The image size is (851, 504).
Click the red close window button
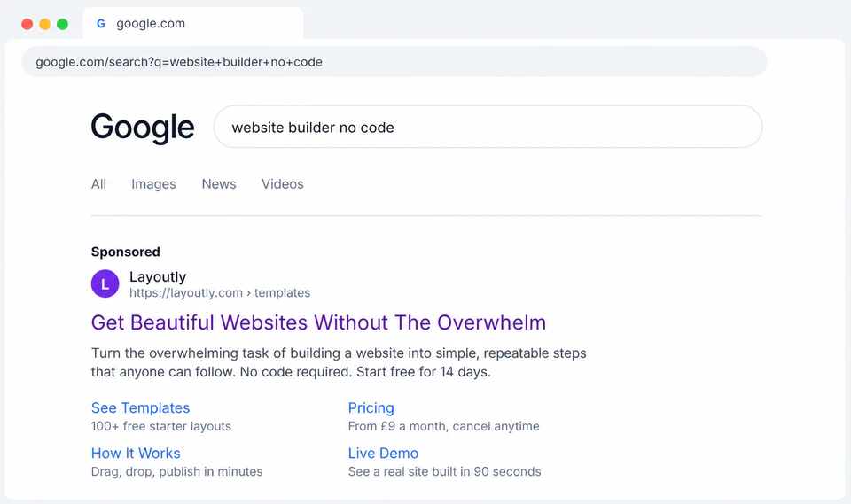click(27, 24)
